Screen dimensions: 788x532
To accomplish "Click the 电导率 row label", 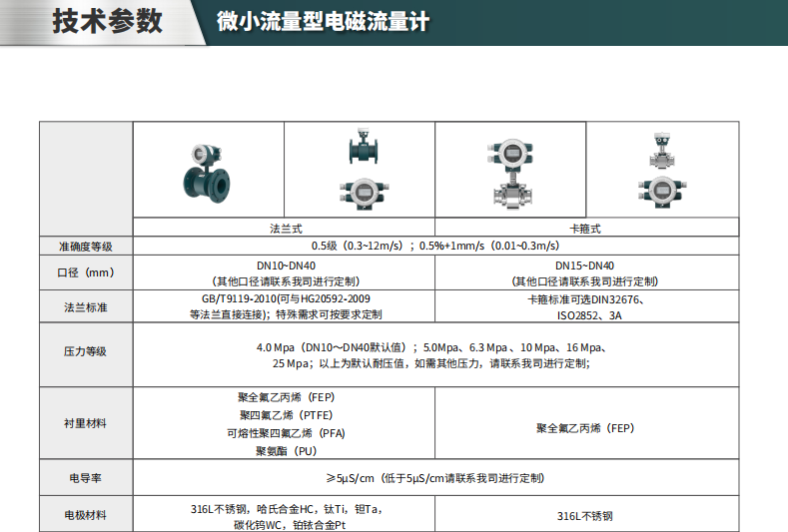I will (86, 478).
